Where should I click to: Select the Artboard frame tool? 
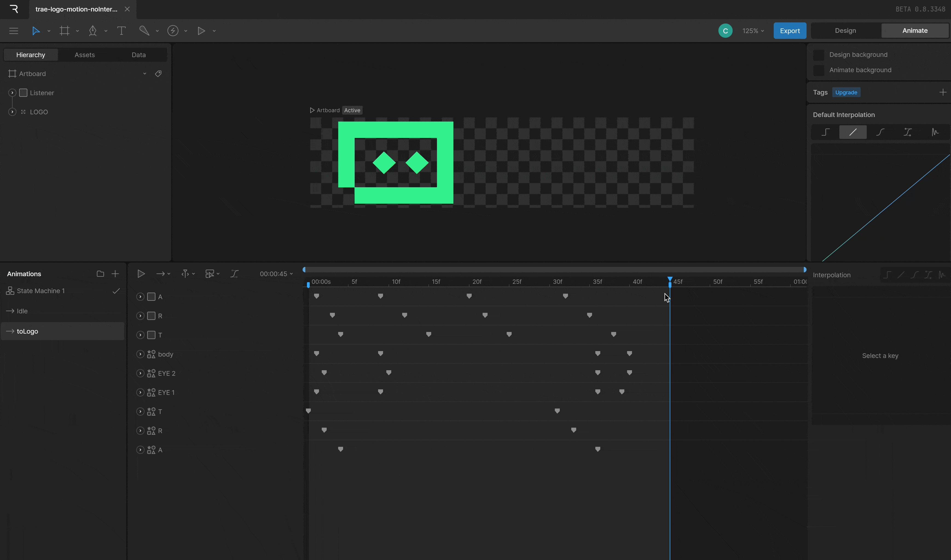tap(65, 31)
